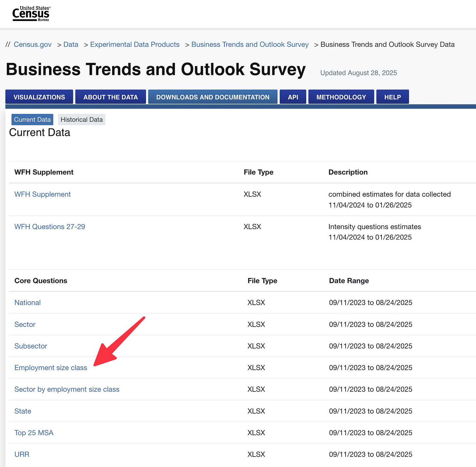Download the WFH Supplement file

[42, 194]
